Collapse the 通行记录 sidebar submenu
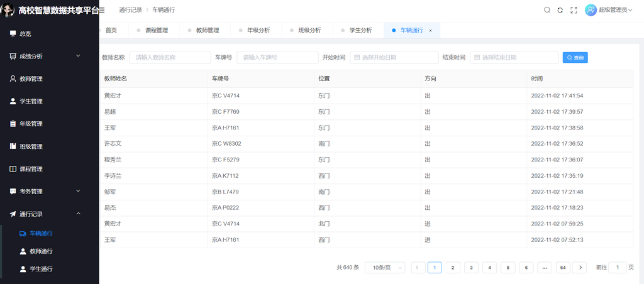Screen dimensions: 644x284 44,214
